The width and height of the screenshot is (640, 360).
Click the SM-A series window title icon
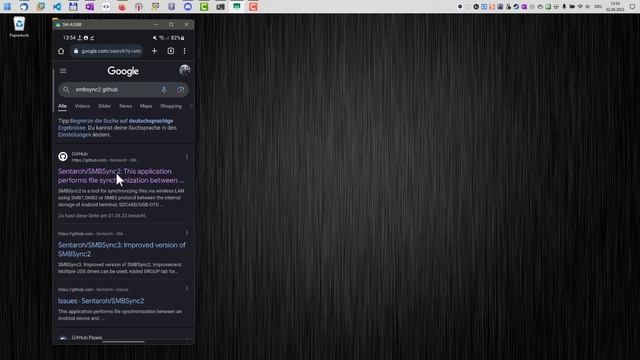pyautogui.click(x=58, y=24)
